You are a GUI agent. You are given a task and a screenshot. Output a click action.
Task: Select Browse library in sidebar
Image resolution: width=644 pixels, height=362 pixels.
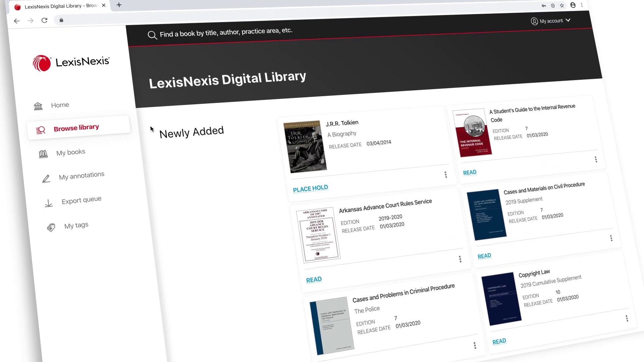tap(76, 128)
